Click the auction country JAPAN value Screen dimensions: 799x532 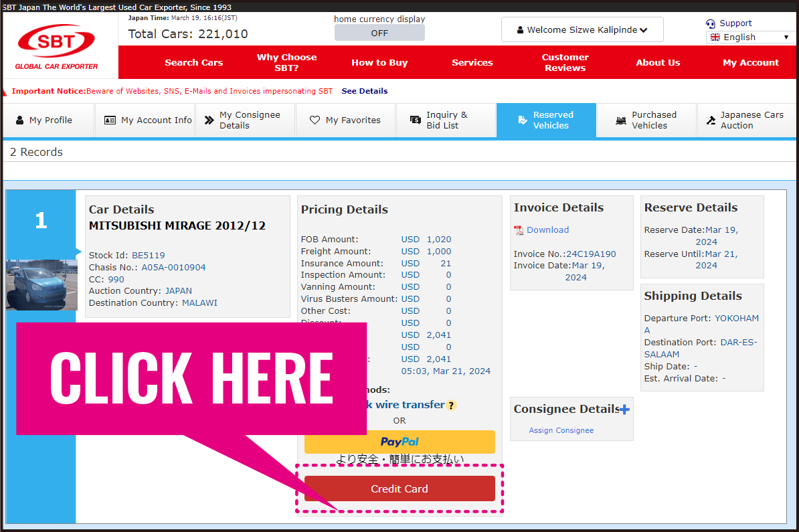pos(179,291)
